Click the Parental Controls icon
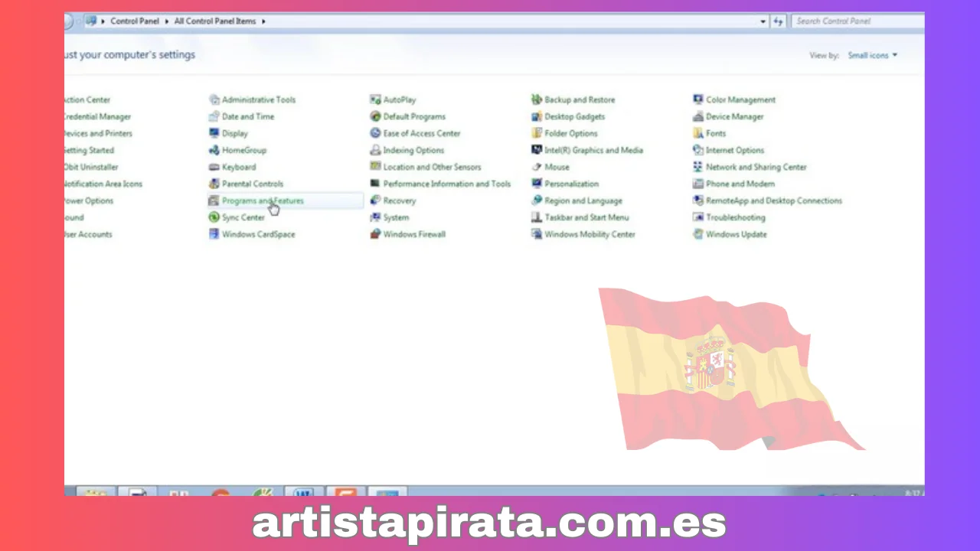This screenshot has height=551, width=980. (x=214, y=184)
